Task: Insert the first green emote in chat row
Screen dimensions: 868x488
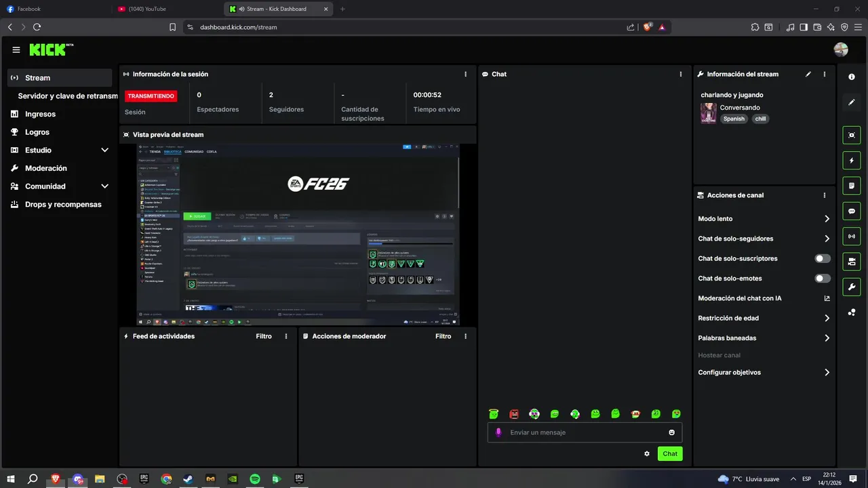Action: pos(494,413)
